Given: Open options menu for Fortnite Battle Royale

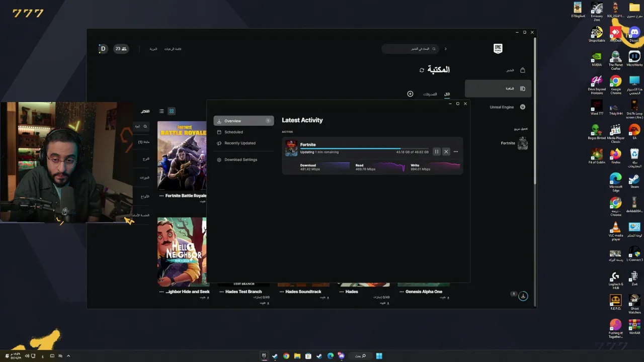Looking at the screenshot, I should pyautogui.click(x=162, y=196).
